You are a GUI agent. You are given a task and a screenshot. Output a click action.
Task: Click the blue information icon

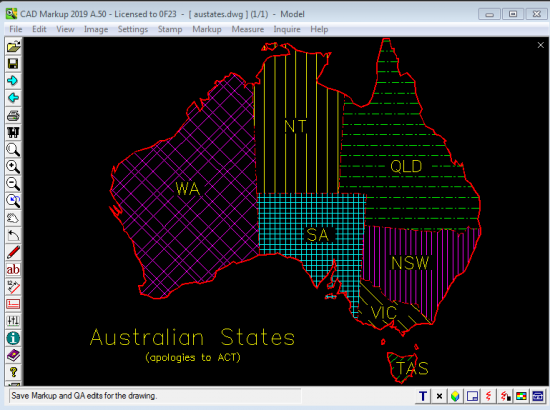(x=13, y=338)
